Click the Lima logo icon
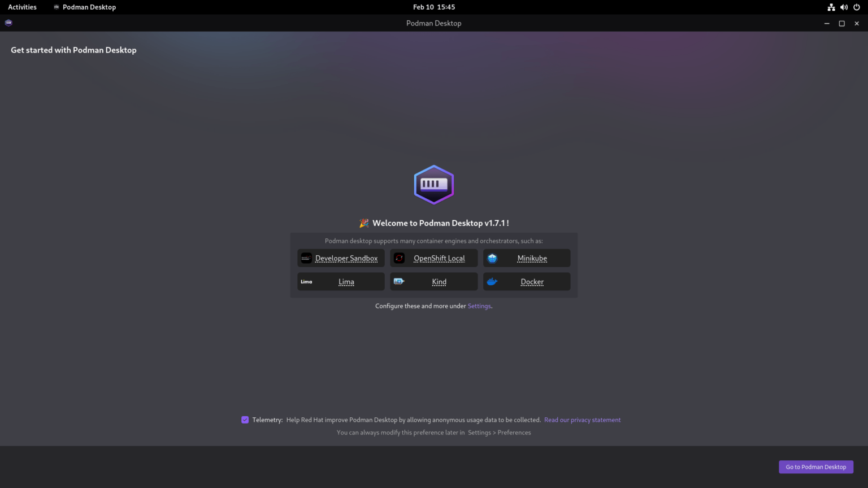868x488 pixels. pos(306,281)
